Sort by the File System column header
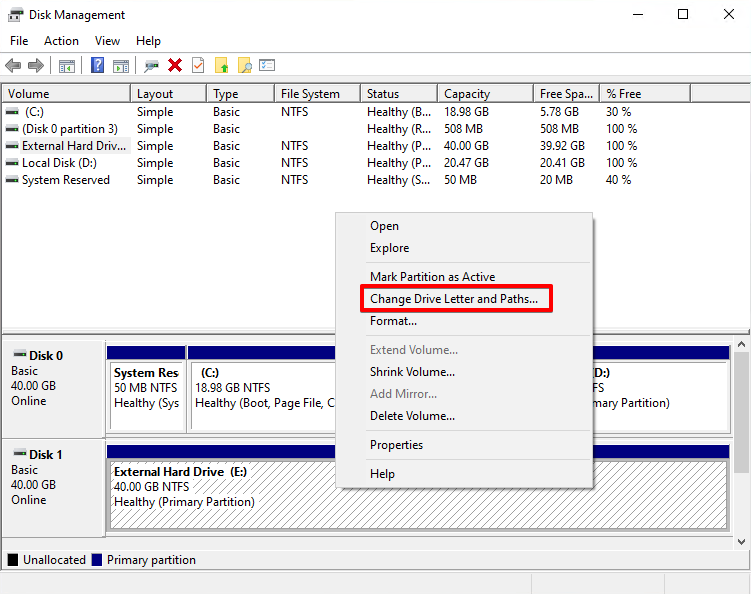751x594 pixels. tap(318, 94)
